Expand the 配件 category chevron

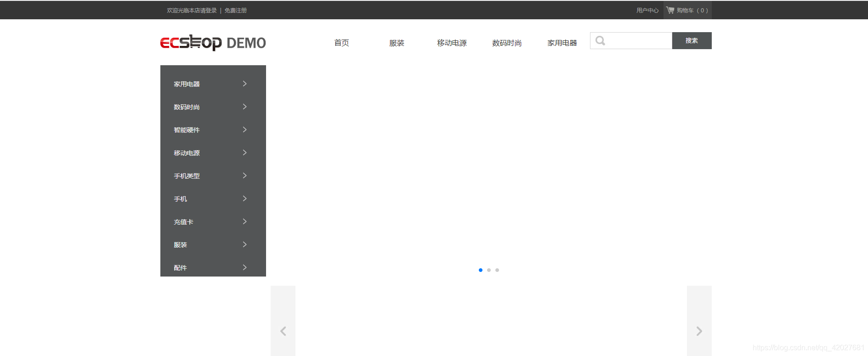[x=244, y=267]
